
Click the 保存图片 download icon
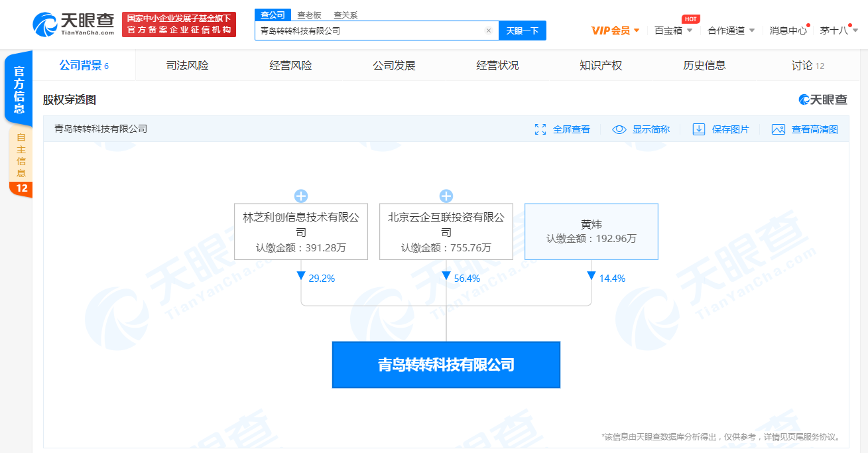(699, 129)
